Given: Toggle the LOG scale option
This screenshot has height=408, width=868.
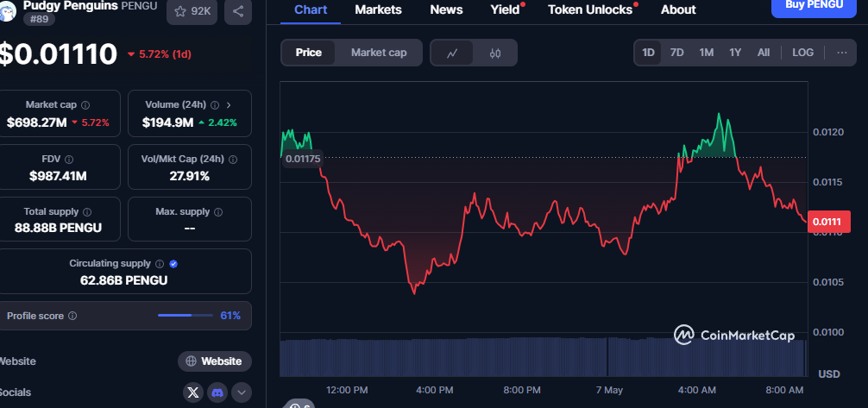Looking at the screenshot, I should click(x=802, y=53).
